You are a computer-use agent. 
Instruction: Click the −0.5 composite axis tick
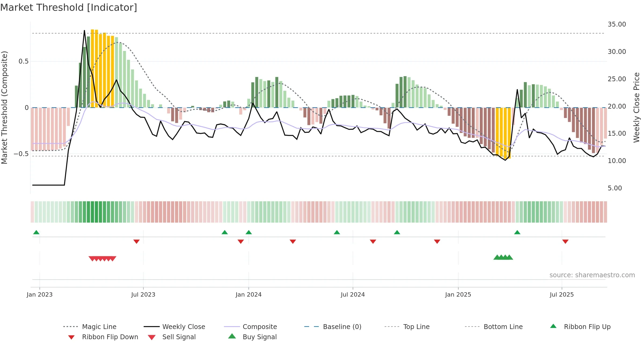[x=21, y=154]
